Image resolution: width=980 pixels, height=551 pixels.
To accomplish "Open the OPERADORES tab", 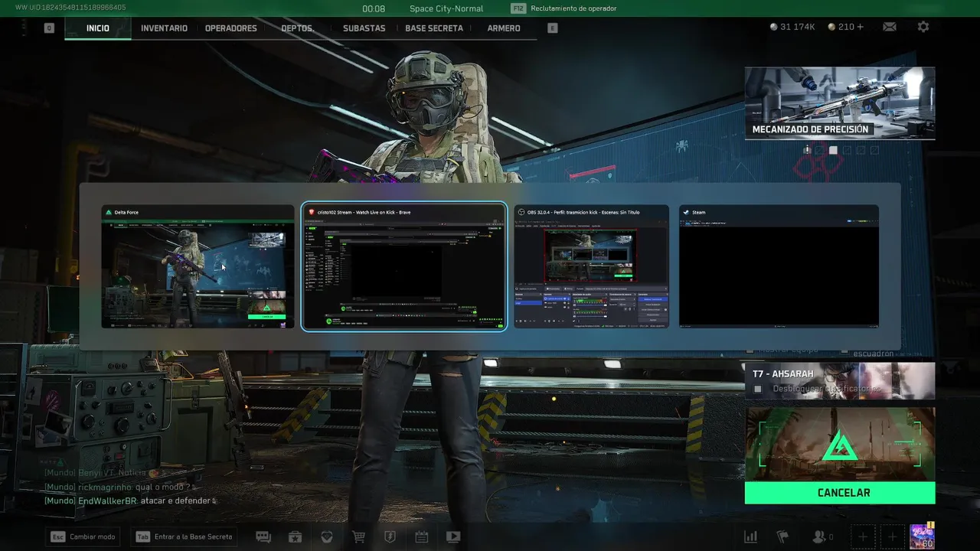I will pyautogui.click(x=231, y=28).
